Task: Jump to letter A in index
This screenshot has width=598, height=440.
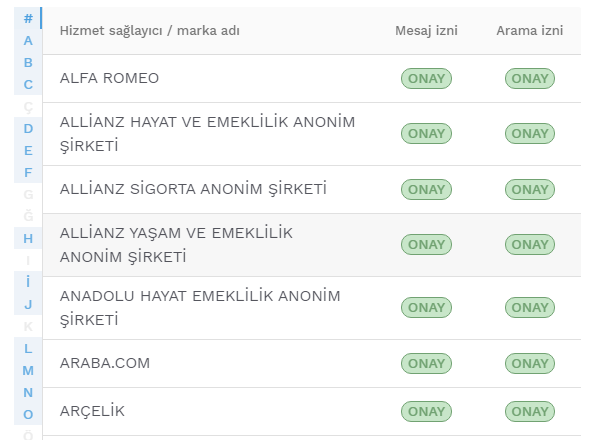Action: coord(28,40)
